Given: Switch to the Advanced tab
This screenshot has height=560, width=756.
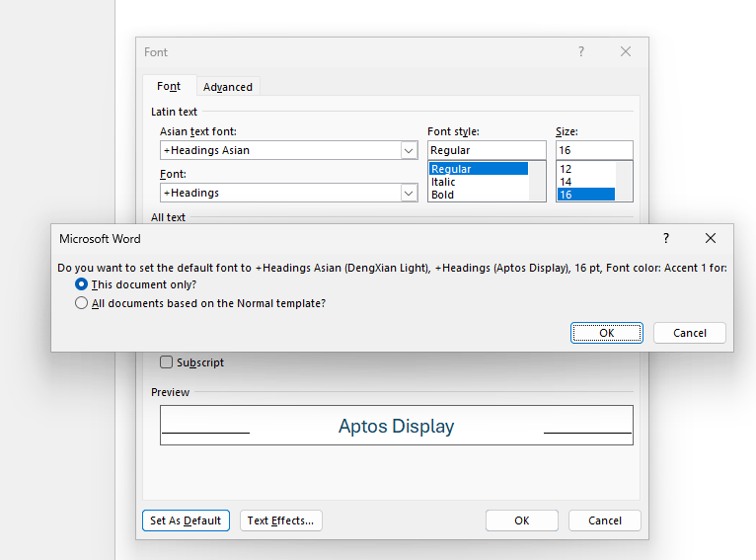Looking at the screenshot, I should (228, 87).
